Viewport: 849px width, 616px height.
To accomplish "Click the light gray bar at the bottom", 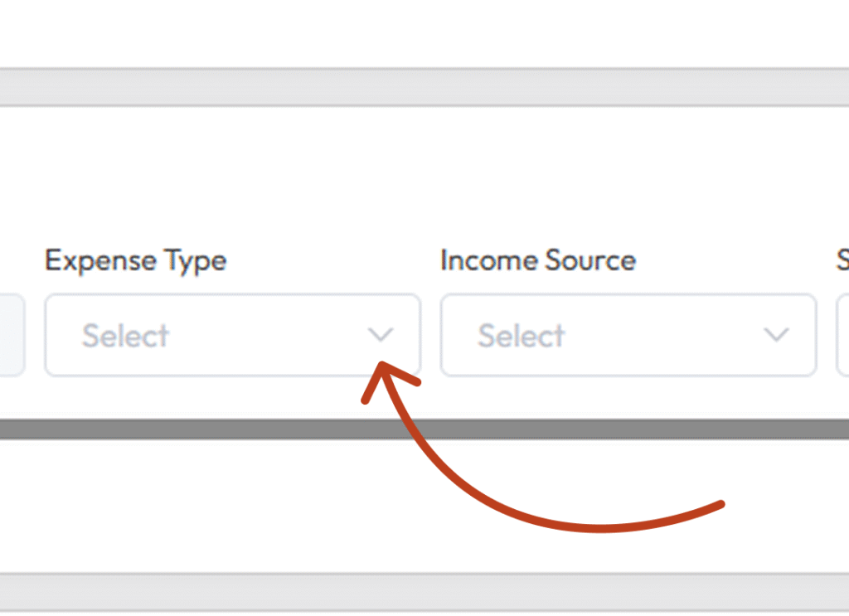I will click(x=424, y=592).
